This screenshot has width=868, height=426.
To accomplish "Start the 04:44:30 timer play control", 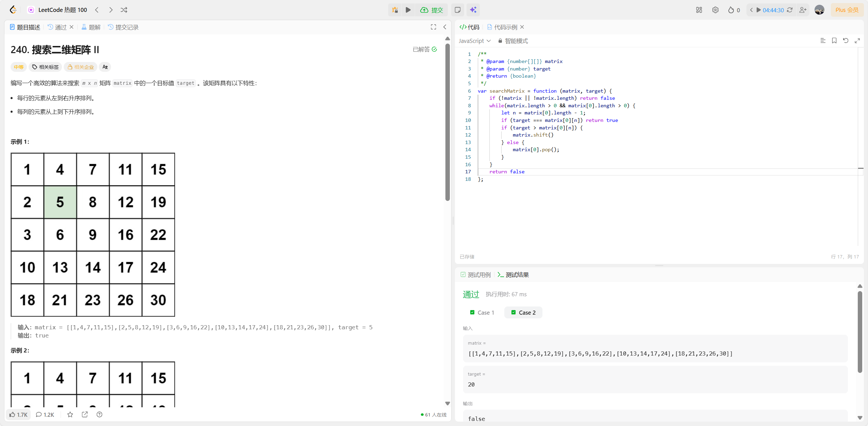I will pyautogui.click(x=758, y=10).
